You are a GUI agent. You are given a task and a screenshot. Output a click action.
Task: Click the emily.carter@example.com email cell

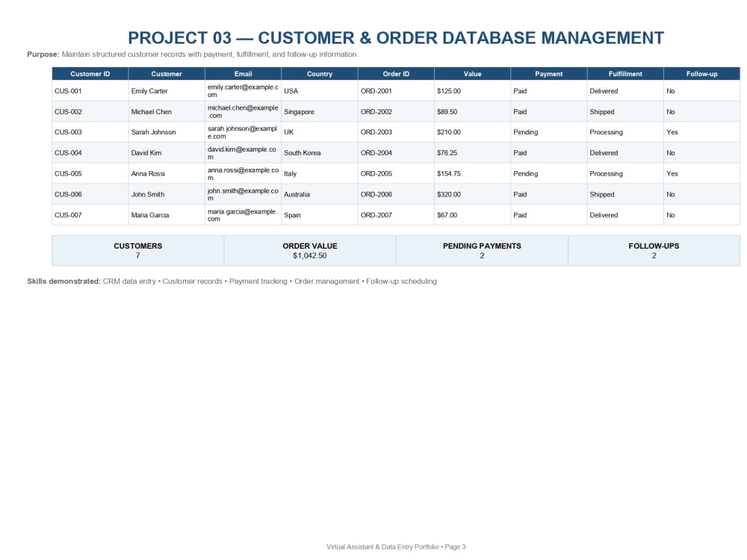pyautogui.click(x=243, y=91)
